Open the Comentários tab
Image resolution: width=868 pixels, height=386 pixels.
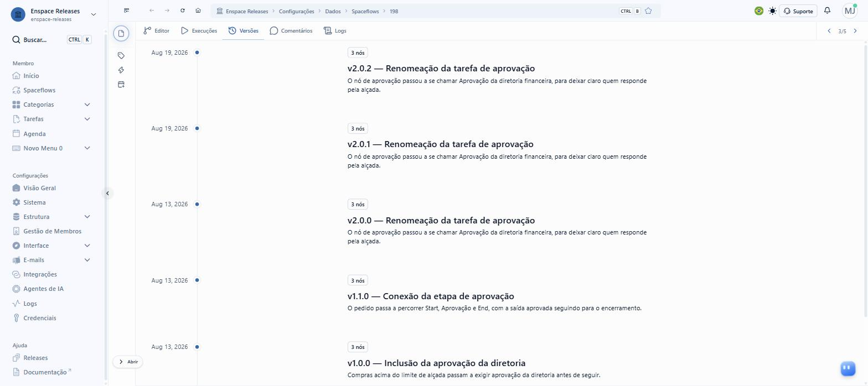pos(291,31)
